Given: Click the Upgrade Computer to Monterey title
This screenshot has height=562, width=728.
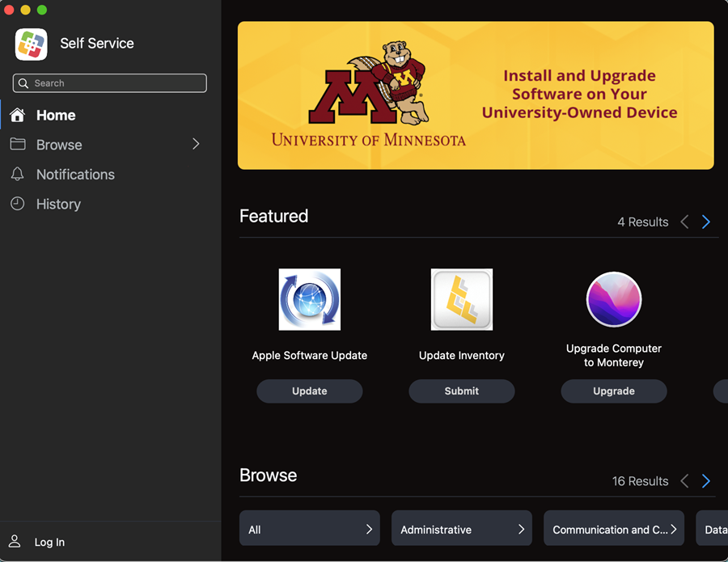Looking at the screenshot, I should point(614,356).
